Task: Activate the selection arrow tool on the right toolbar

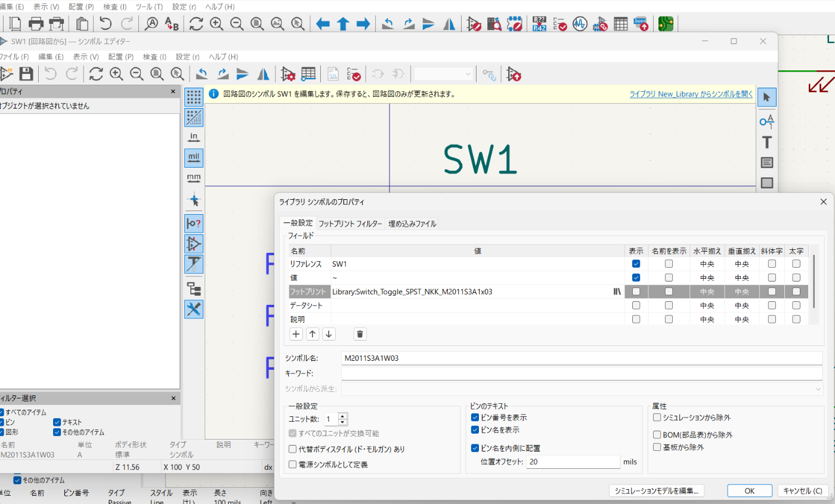Action: tap(767, 98)
